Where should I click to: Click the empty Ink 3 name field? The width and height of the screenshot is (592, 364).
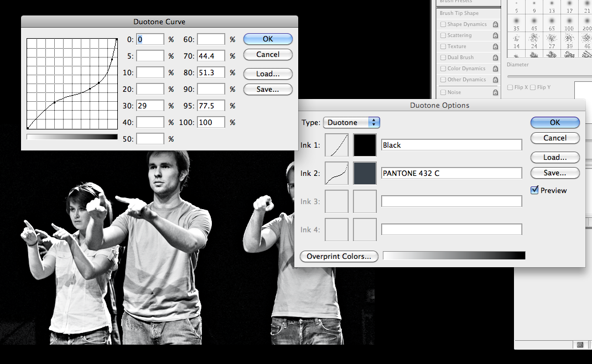pos(451,201)
